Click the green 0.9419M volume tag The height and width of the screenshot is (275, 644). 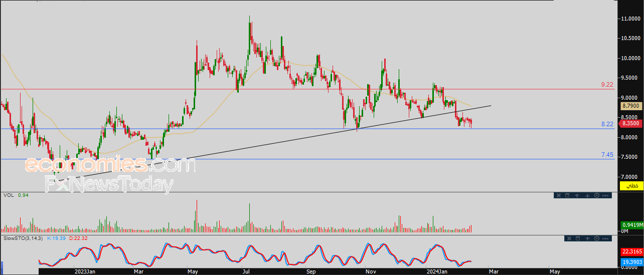632,225
